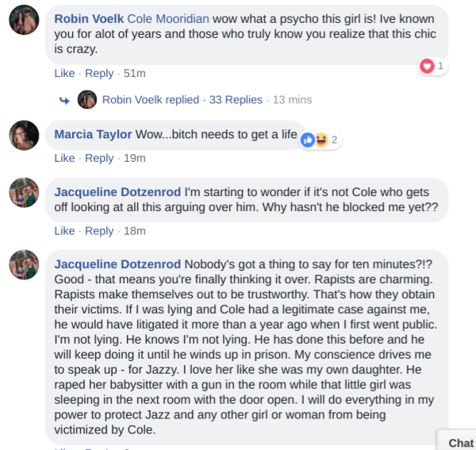The image size is (476, 450).
Task: Like Jacqueline's comment posted 18m ago
Action: 64,231
